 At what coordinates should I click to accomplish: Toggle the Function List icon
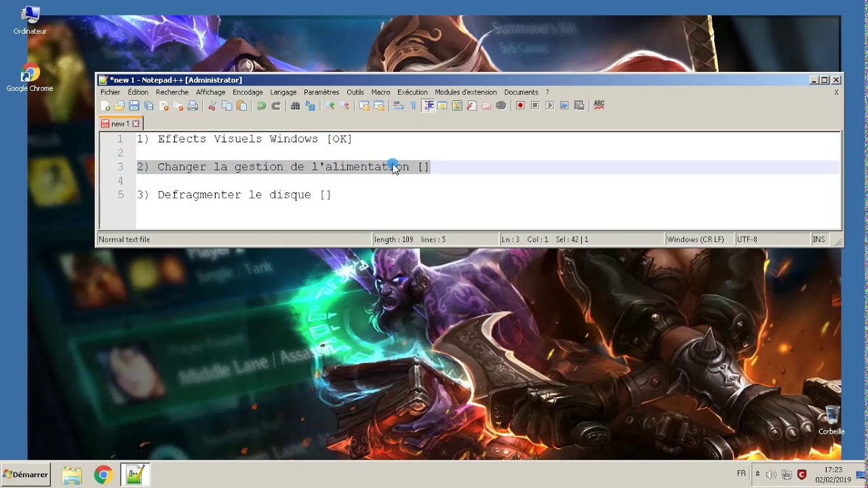tap(472, 106)
